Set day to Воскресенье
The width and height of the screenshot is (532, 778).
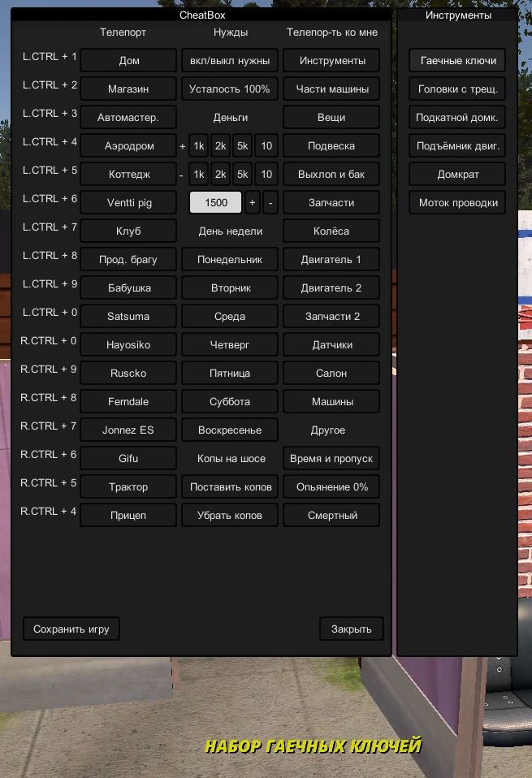(230, 430)
